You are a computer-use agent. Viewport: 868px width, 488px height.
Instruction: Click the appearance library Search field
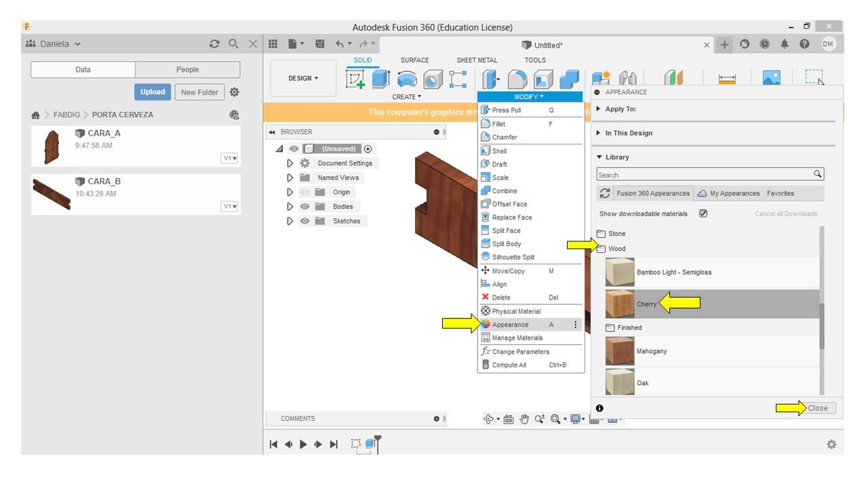pyautogui.click(x=711, y=175)
